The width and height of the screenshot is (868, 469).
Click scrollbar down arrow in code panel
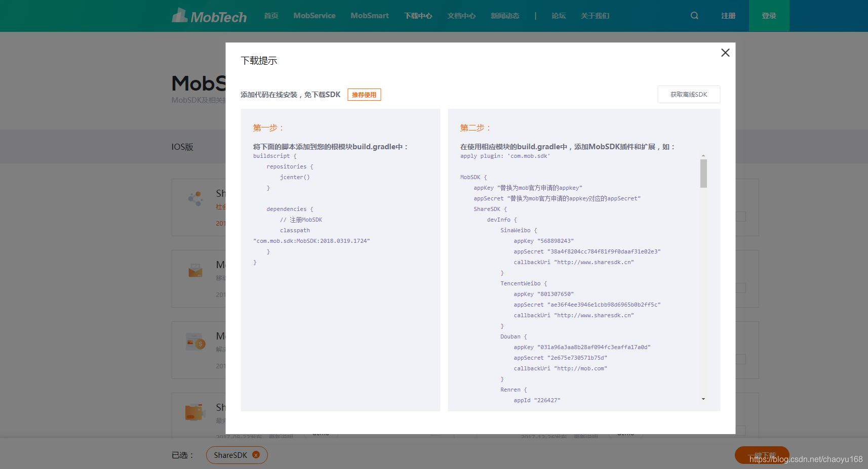703,399
